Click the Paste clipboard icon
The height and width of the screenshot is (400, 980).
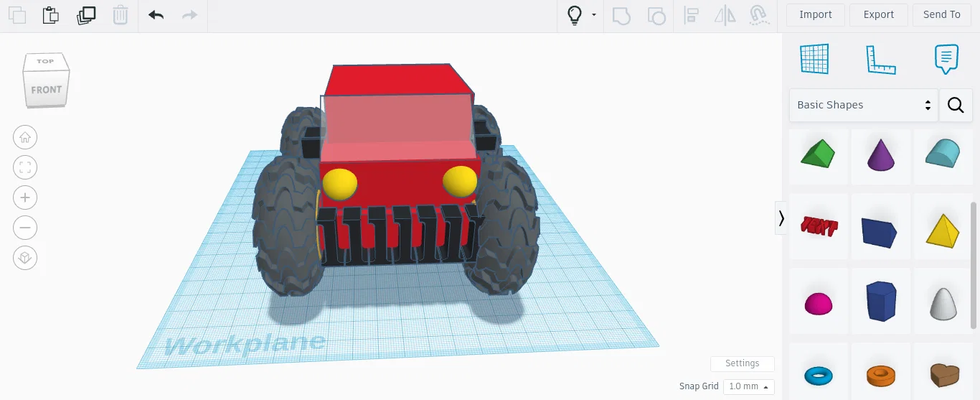[x=50, y=15]
